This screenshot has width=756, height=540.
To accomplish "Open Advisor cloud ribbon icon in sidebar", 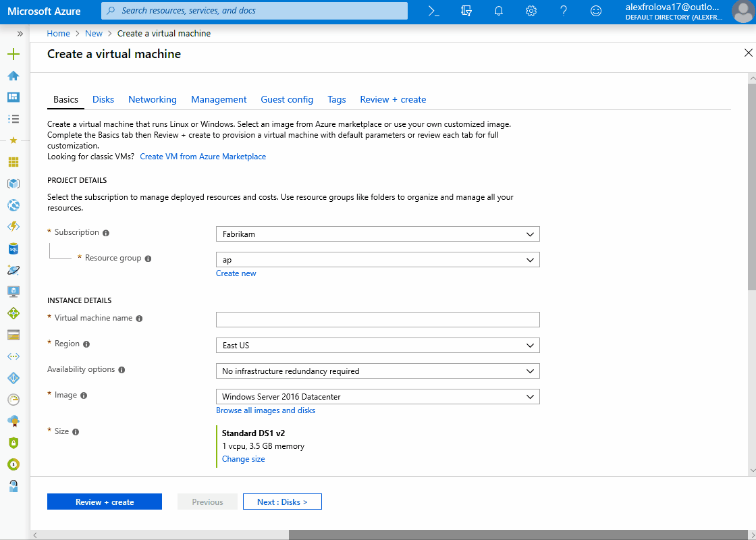I will tap(13, 421).
